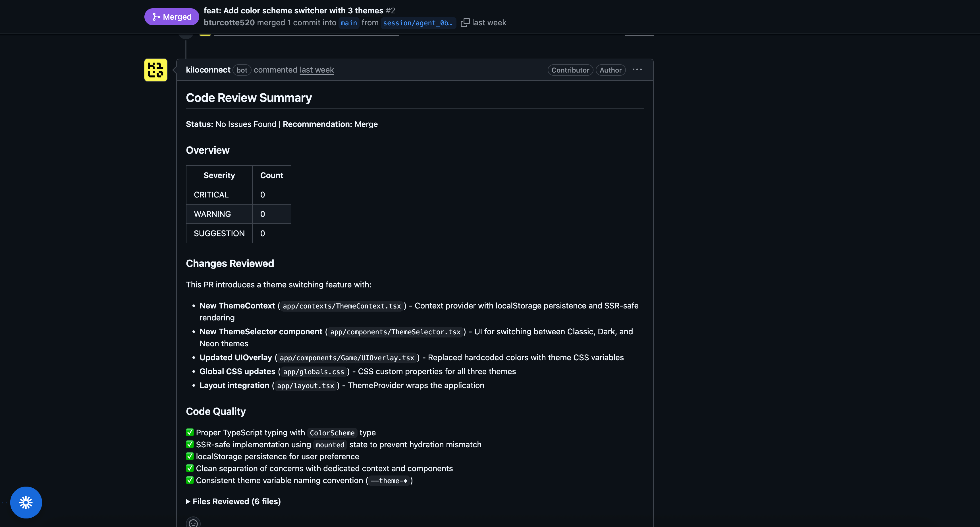Image resolution: width=980 pixels, height=527 pixels.
Task: Open the bturcotte520 user profile link
Action: 229,22
